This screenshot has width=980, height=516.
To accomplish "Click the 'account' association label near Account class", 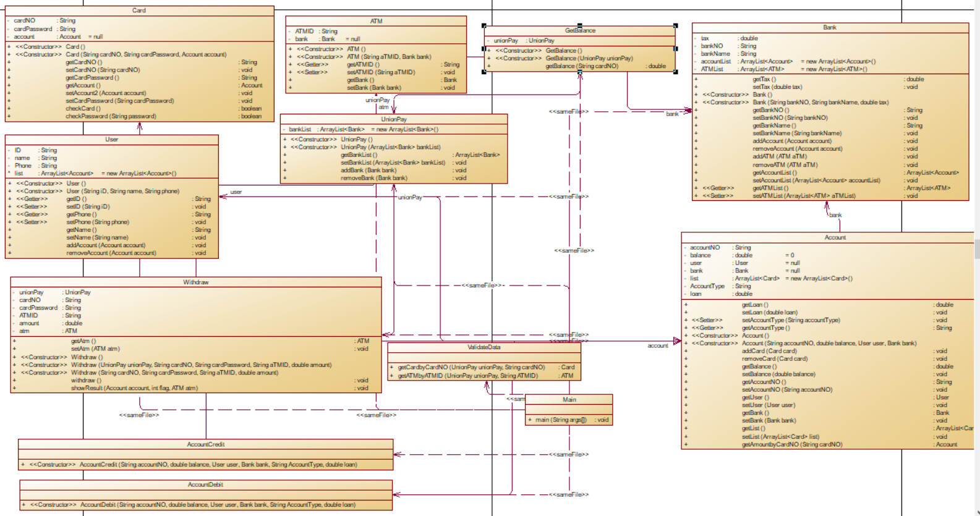I will [x=658, y=345].
